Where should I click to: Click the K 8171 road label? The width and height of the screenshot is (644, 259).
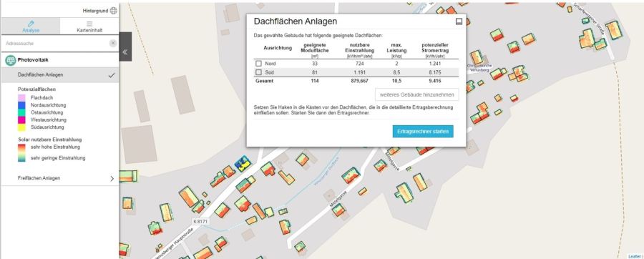pos(201,221)
